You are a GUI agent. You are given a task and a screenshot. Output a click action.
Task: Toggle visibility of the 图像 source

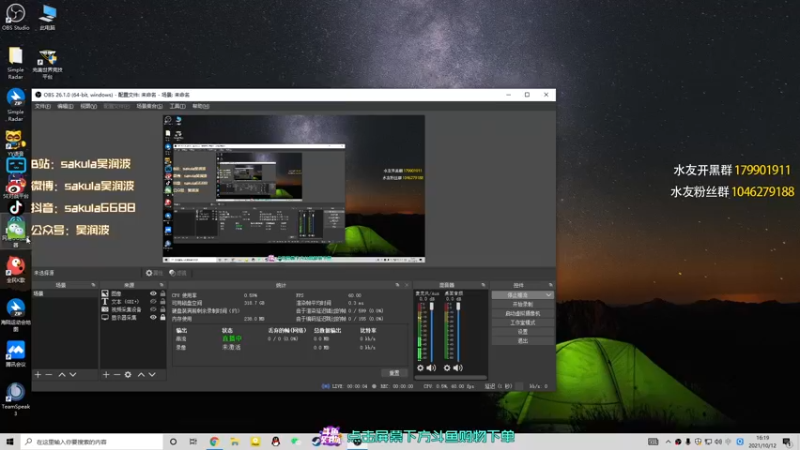pyautogui.click(x=153, y=294)
